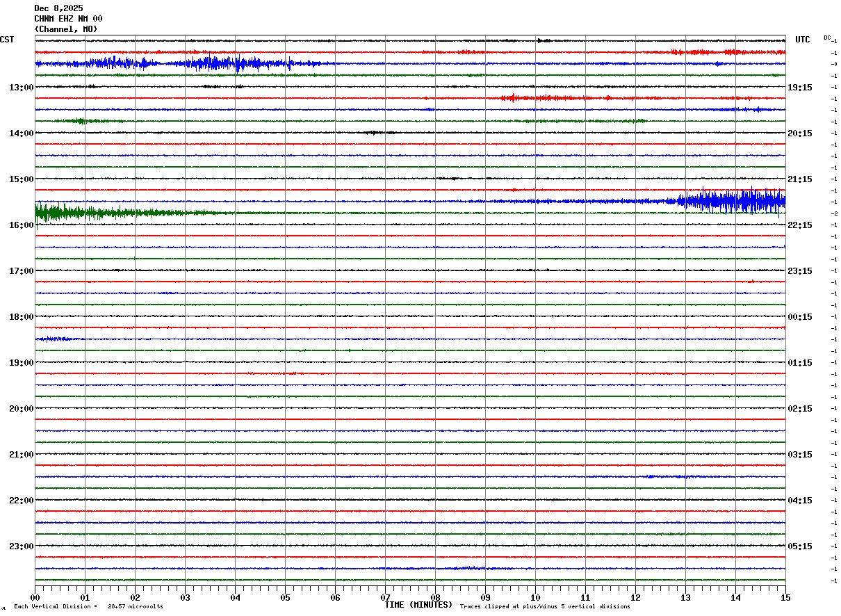The image size is (841, 616).
Task: Select the Dec 8,2025 date heading
Action: [58, 8]
